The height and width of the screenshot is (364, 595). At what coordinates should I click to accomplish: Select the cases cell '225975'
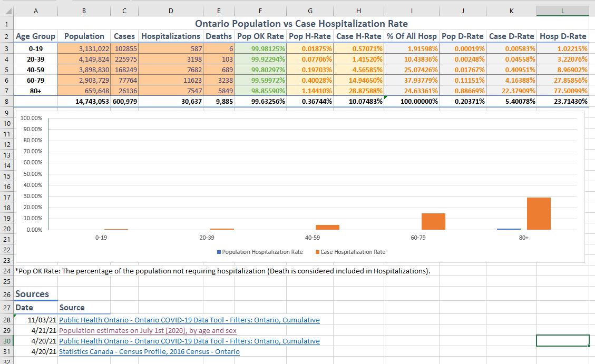pyautogui.click(x=124, y=59)
